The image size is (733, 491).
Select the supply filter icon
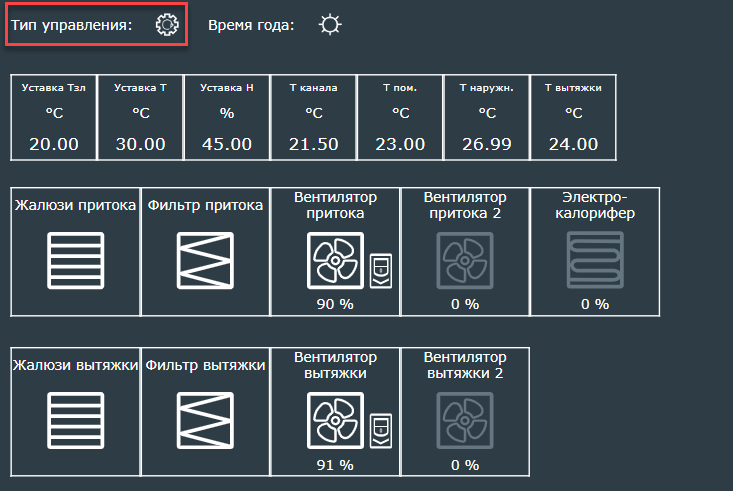205,259
